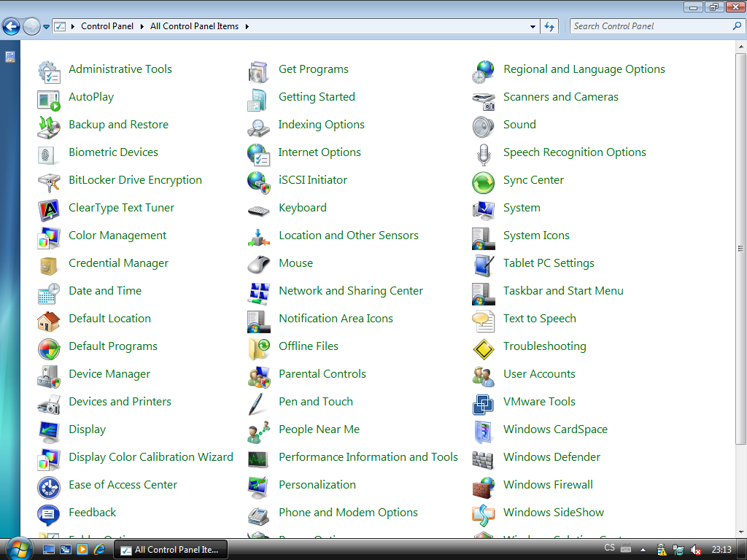
Task: Click the Network and Sharing Center icon
Action: [x=259, y=293]
